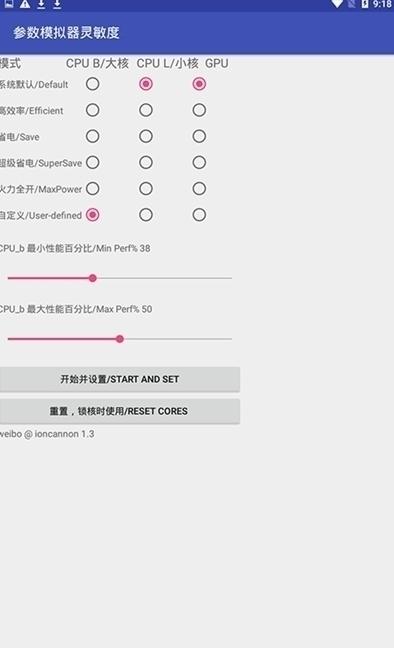
Task: Select User-defined mode for CPU L
Action: [146, 215]
